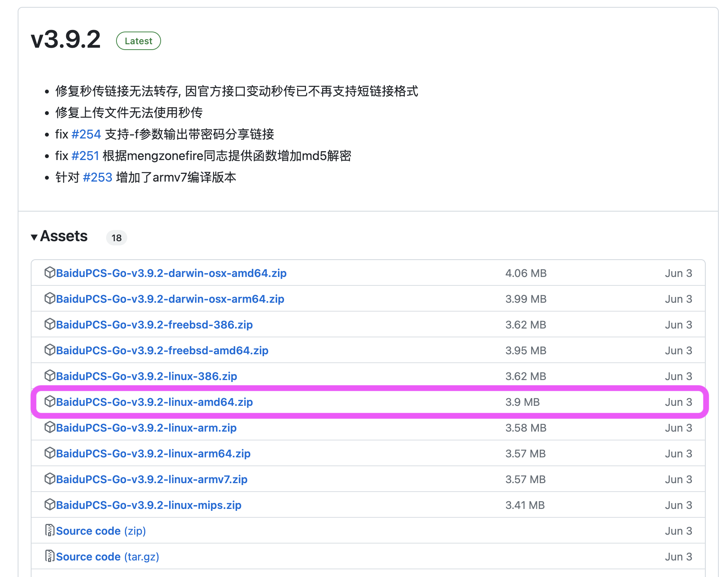The height and width of the screenshot is (577, 728).
Task: Download Source code (tar.gz)
Action: click(x=108, y=557)
